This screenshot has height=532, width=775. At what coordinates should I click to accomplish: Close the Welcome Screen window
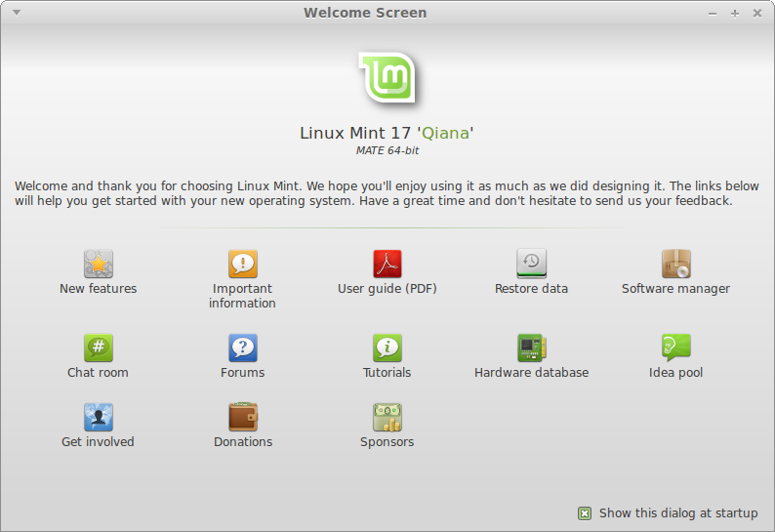pyautogui.click(x=757, y=14)
